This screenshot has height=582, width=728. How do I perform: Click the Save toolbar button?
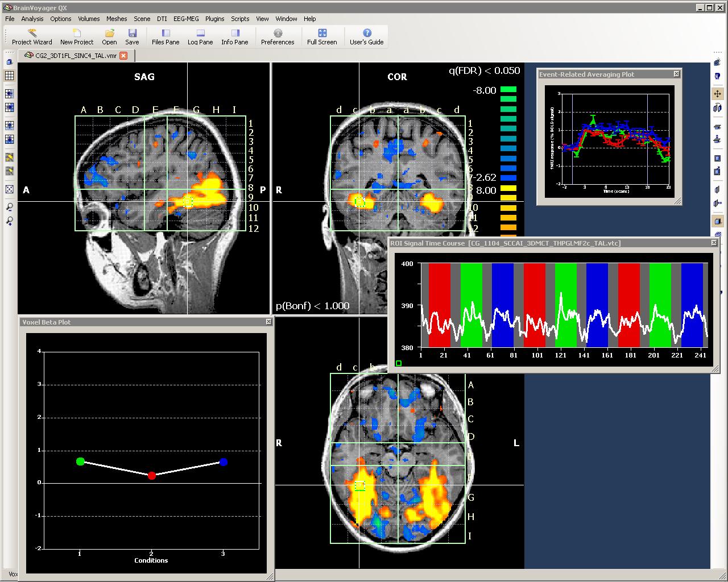[132, 37]
